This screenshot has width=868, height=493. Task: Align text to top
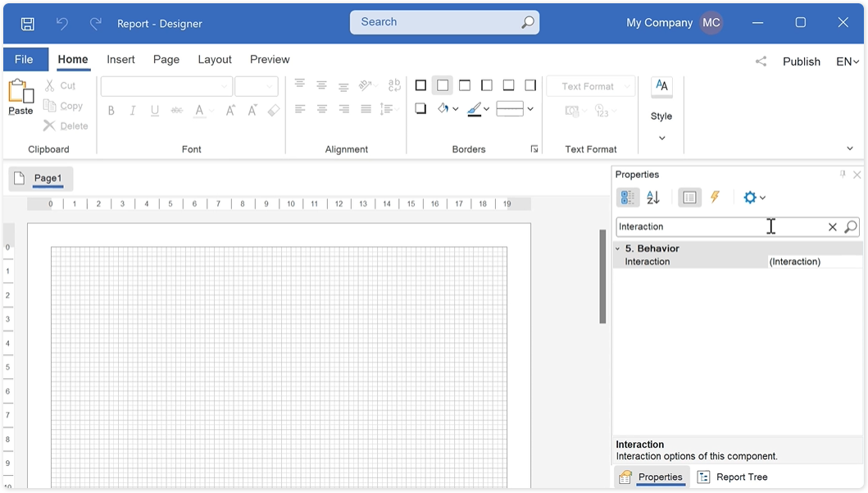click(299, 84)
